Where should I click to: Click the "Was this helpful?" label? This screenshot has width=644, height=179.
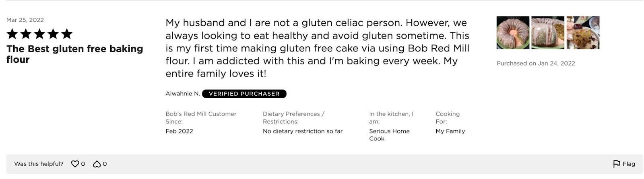coord(39,164)
